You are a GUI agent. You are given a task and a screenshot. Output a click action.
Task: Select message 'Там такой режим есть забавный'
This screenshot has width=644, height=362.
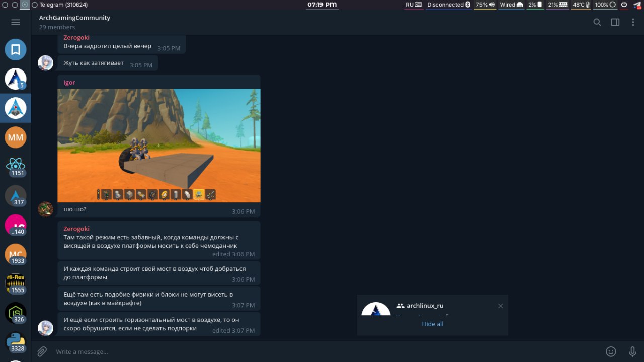pyautogui.click(x=159, y=240)
